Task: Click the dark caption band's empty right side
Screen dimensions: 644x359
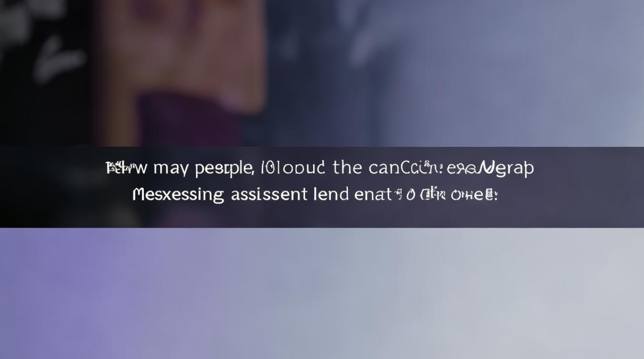Action: point(589,187)
